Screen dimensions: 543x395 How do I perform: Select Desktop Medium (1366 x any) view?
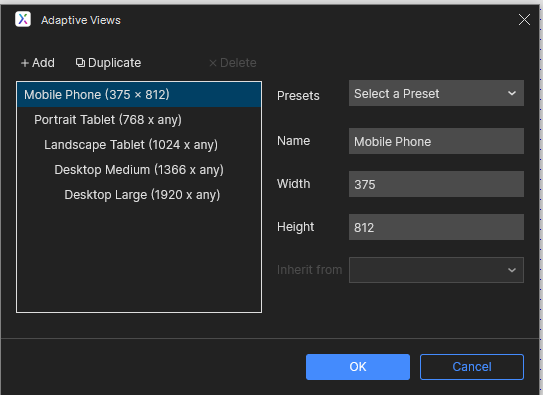point(139,170)
